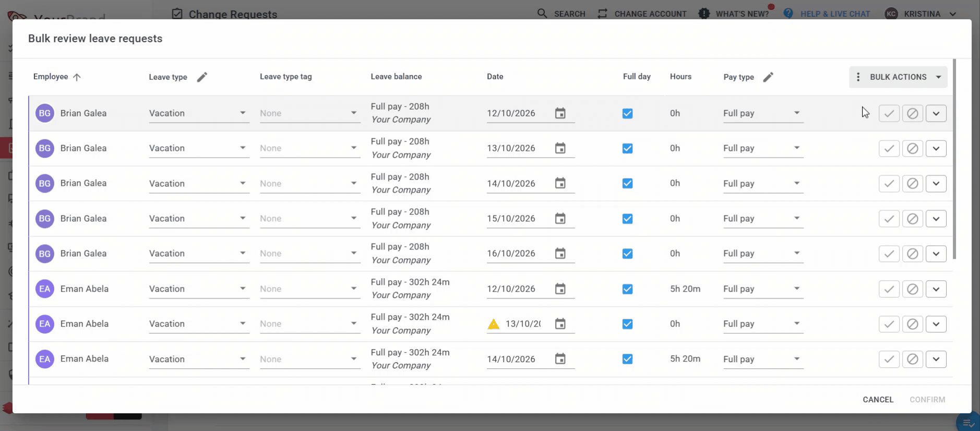Image resolution: width=980 pixels, height=431 pixels.
Task: Click the Confirm button
Action: point(927,400)
